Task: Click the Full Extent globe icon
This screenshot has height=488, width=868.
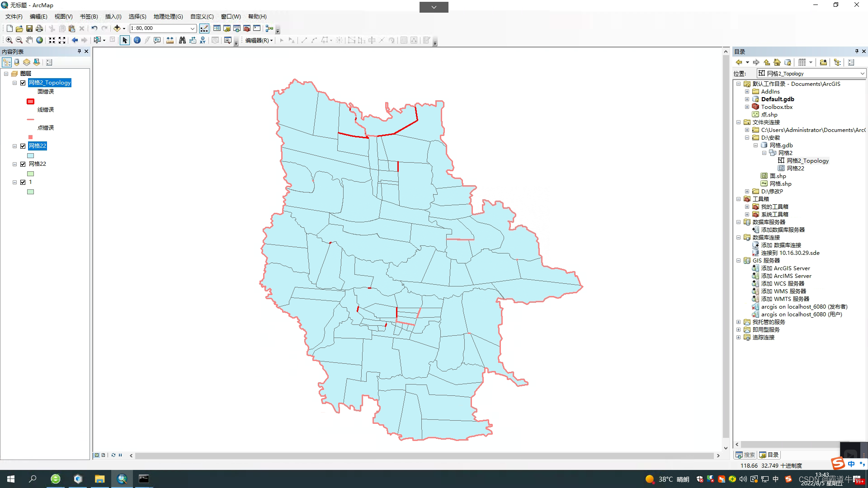Action: 40,40
